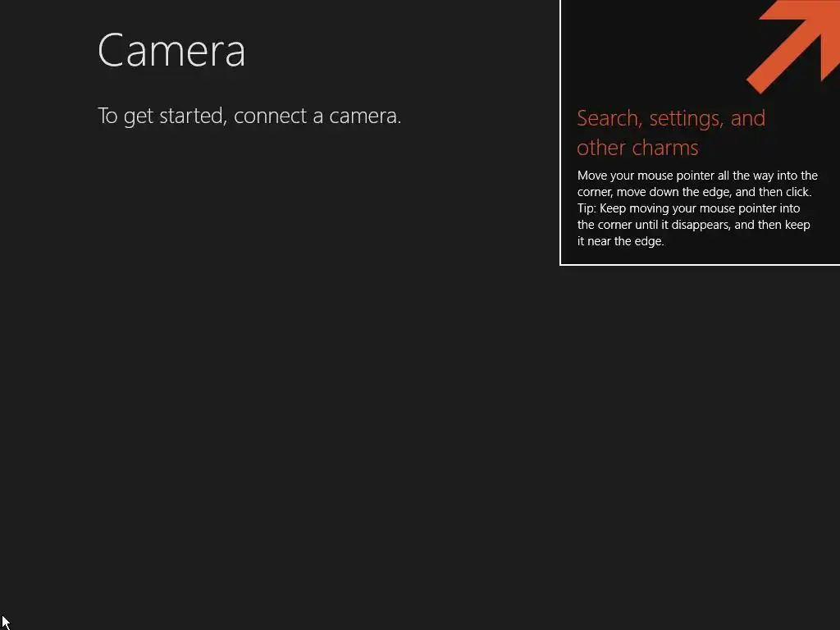Click the mouse pointer cursor in the corner

(6, 623)
